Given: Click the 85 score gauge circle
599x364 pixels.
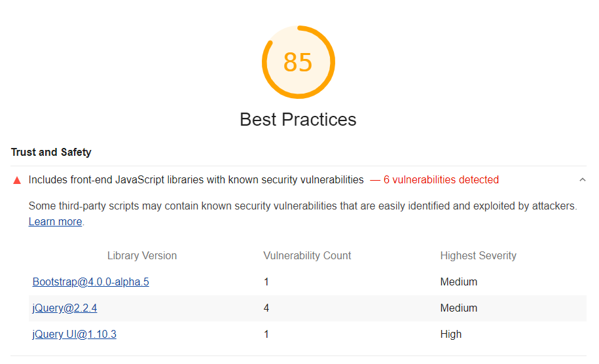Looking at the screenshot, I should pyautogui.click(x=298, y=62).
